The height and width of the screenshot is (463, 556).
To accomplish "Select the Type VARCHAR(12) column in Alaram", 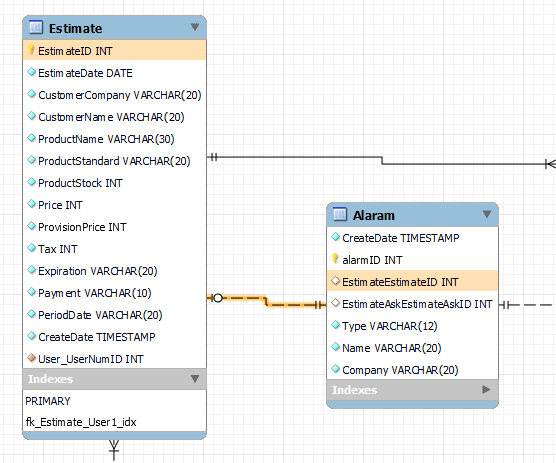I will pyautogui.click(x=412, y=326).
